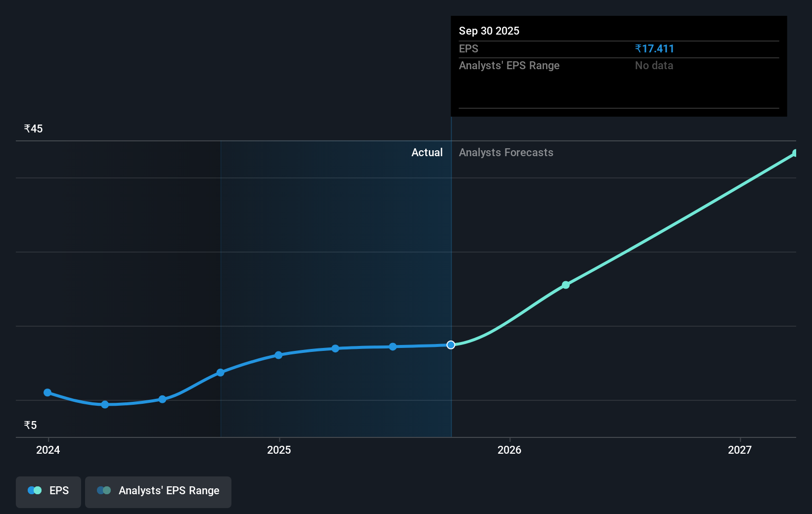Click the first blue EPS data point

click(47, 392)
